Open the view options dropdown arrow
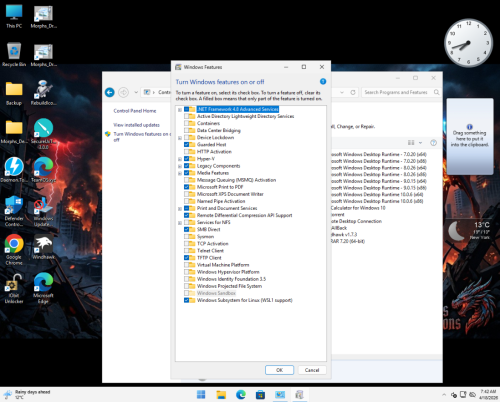500x402 pixels. pos(420,143)
